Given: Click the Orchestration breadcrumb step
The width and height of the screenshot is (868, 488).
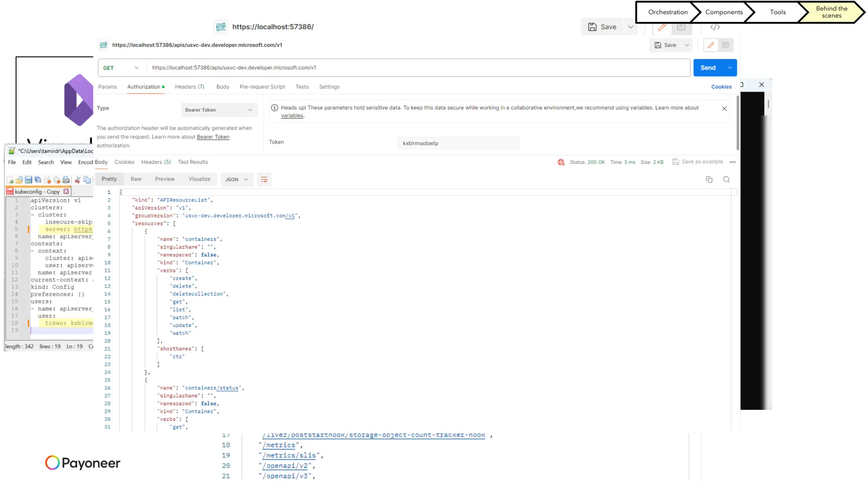Looking at the screenshot, I should click(x=668, y=12).
